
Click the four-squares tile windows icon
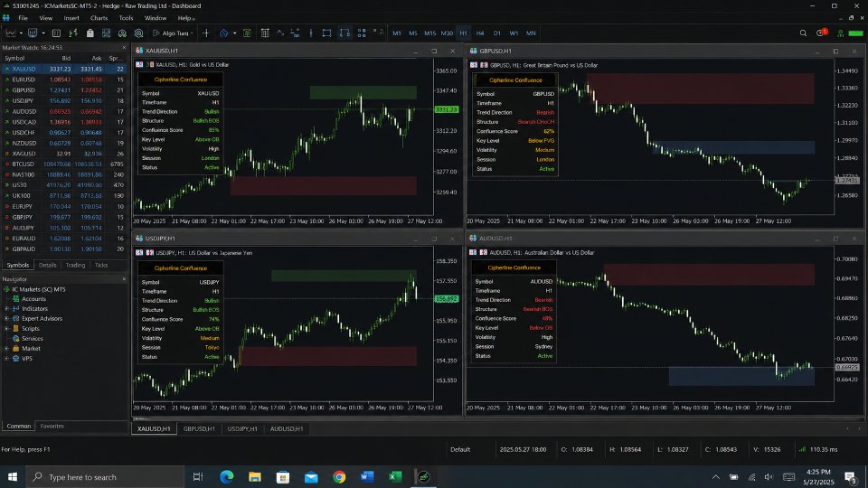362,33
